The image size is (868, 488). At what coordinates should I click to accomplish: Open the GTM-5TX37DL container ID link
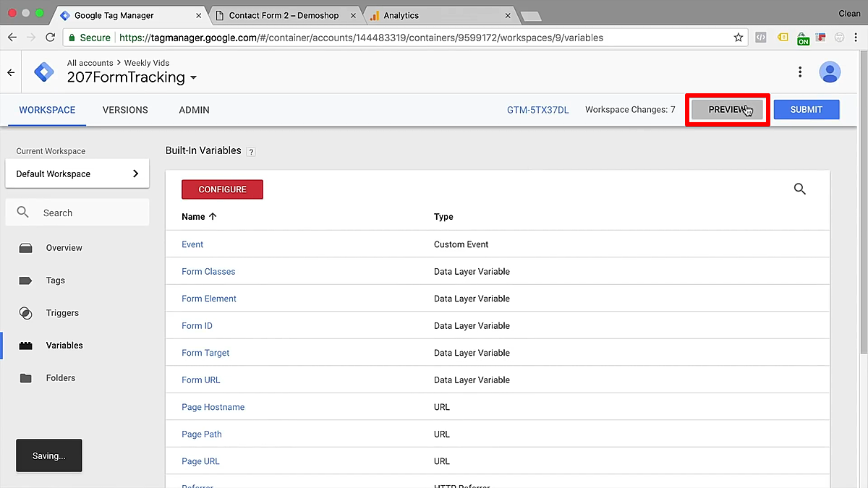point(538,110)
